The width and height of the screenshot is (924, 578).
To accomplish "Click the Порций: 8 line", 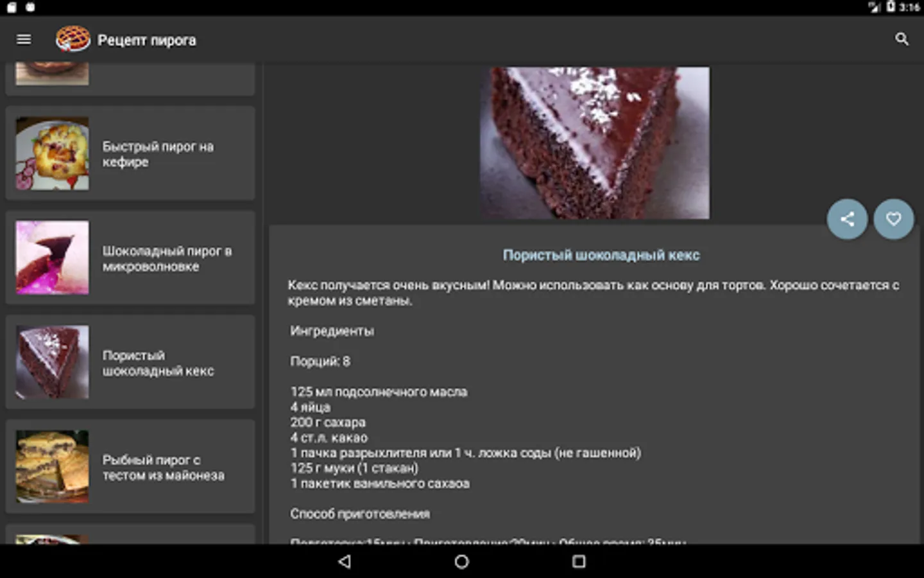I will [320, 362].
